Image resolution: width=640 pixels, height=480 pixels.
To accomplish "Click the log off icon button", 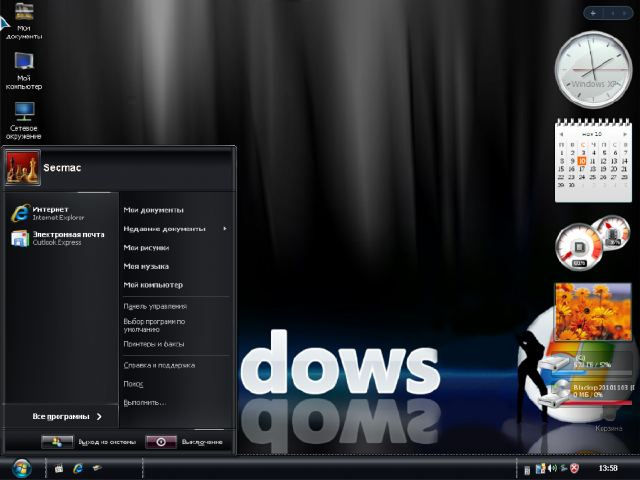I will pyautogui.click(x=57, y=442).
